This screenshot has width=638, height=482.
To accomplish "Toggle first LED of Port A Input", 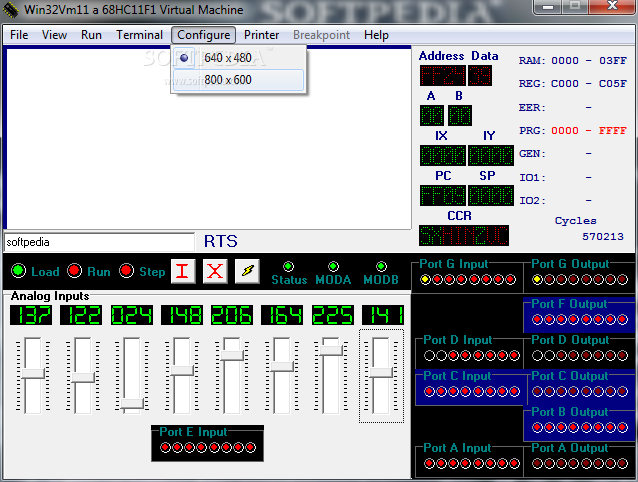I will pyautogui.click(x=429, y=464).
